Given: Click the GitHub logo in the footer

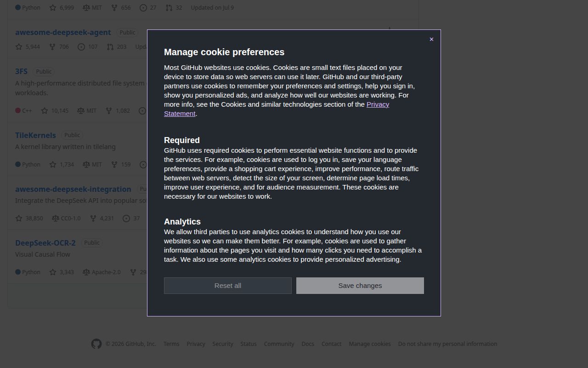Looking at the screenshot, I should point(96,344).
